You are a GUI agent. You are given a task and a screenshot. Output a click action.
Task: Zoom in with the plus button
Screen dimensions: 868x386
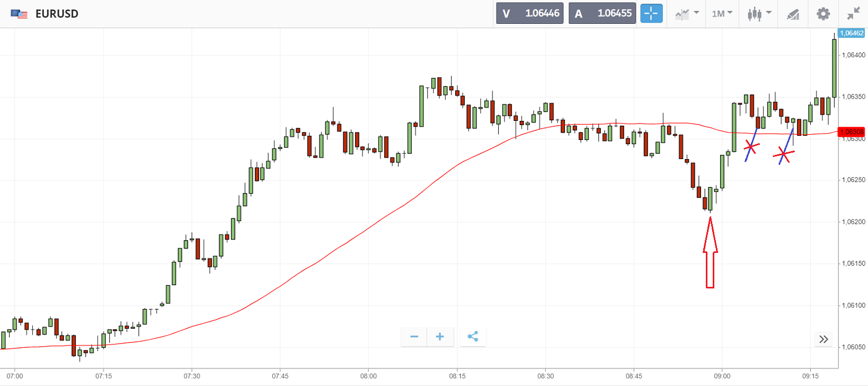pos(440,337)
